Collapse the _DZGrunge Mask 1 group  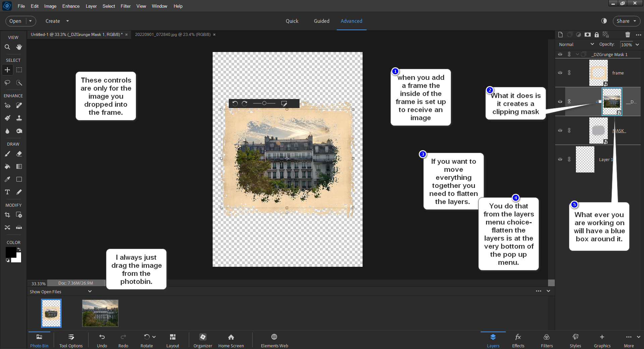(x=577, y=54)
